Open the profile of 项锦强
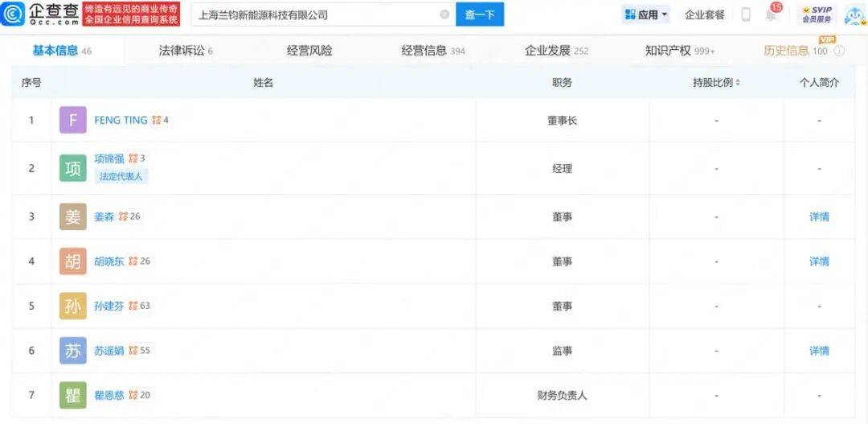The height and width of the screenshot is (424, 868). (110, 158)
